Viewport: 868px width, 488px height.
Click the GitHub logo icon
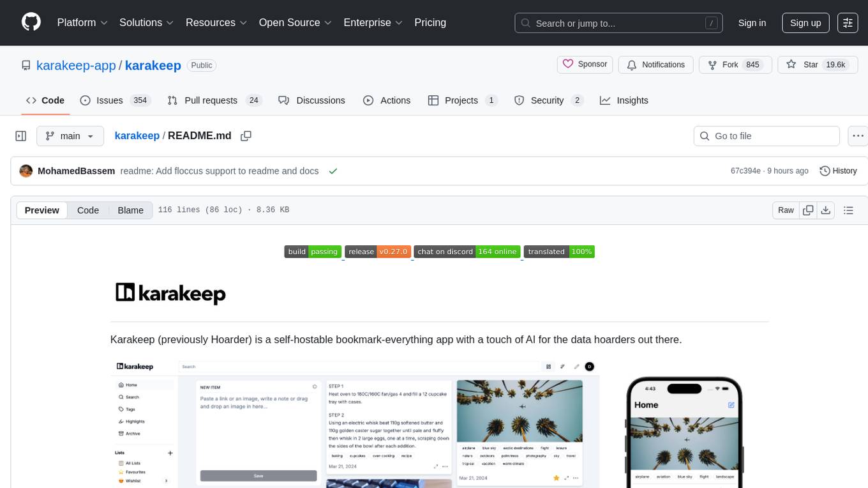click(x=31, y=22)
